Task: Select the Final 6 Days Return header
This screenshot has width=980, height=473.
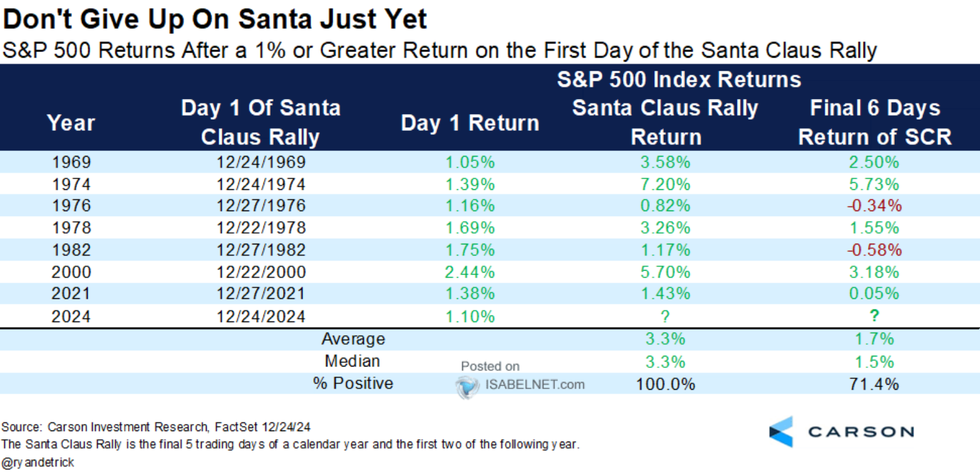Action: (x=875, y=122)
